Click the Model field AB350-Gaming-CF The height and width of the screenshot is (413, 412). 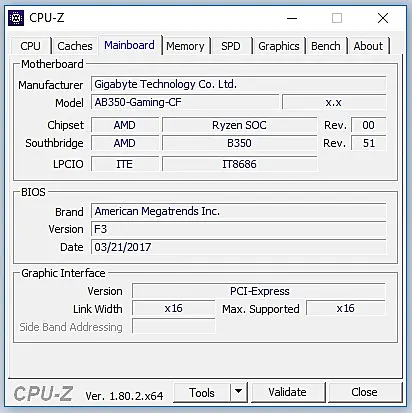point(185,102)
